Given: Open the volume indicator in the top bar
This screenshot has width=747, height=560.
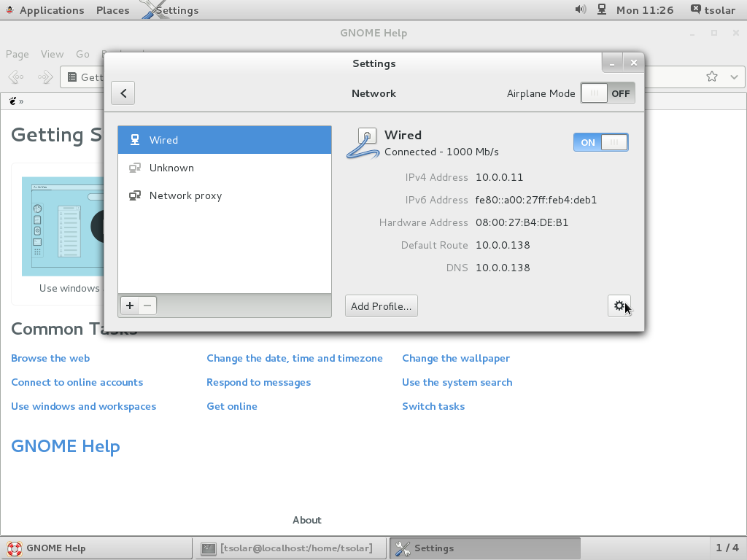Looking at the screenshot, I should [x=580, y=9].
